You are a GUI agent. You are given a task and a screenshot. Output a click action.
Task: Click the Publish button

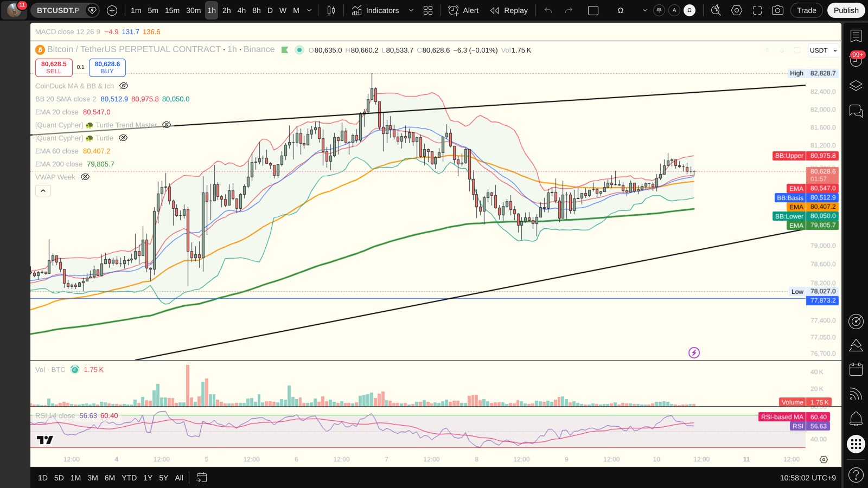point(846,10)
